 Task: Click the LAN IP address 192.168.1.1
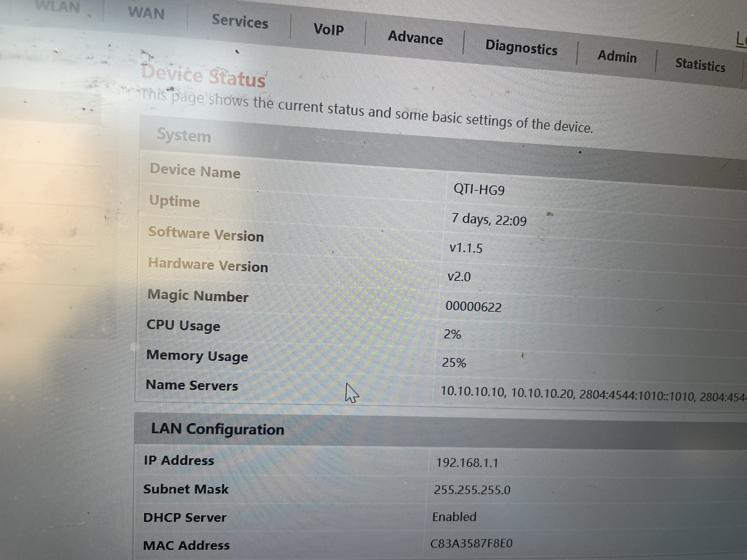pos(467,462)
